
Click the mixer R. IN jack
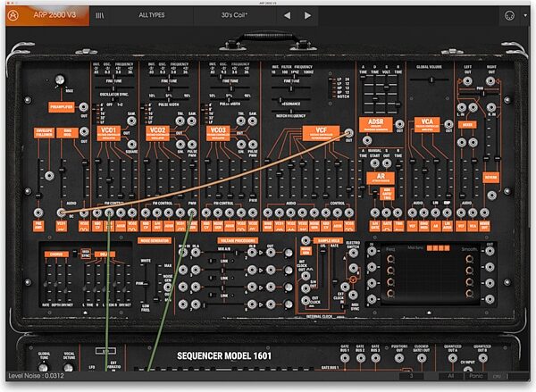tap(491, 108)
